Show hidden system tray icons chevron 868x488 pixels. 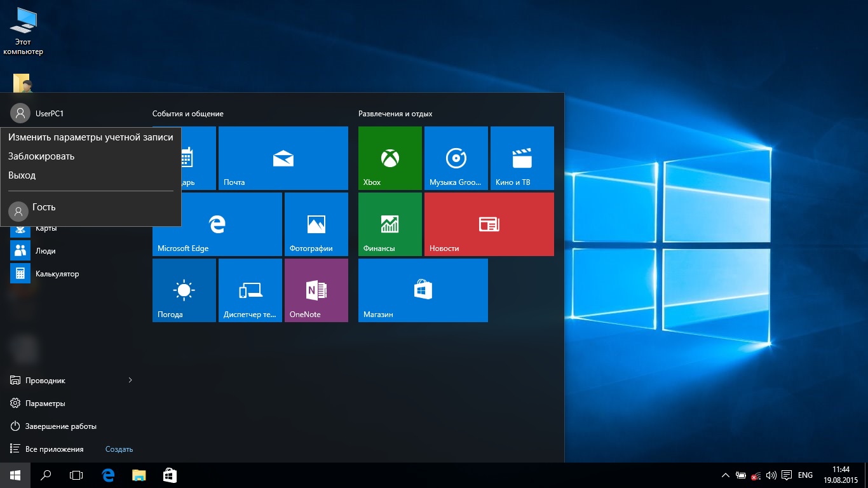(726, 475)
